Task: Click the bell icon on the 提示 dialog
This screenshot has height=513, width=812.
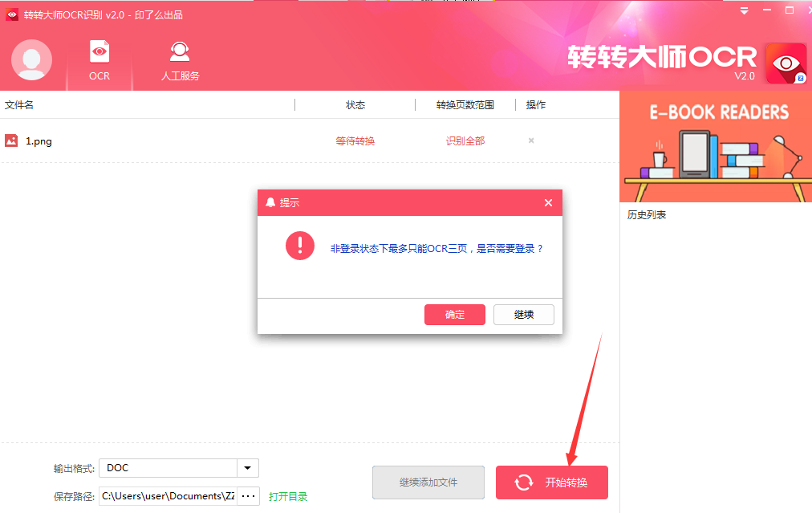Action: coord(268,202)
